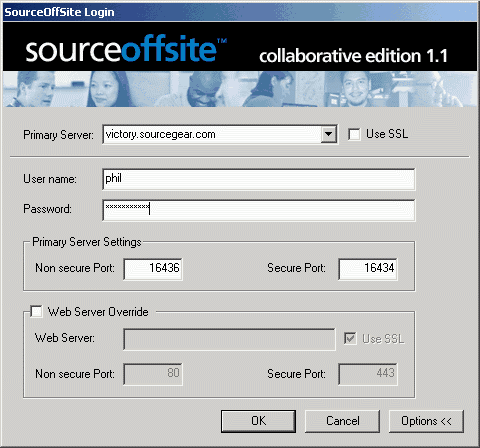Select the victory.sourcegear.com server field

coord(212,134)
